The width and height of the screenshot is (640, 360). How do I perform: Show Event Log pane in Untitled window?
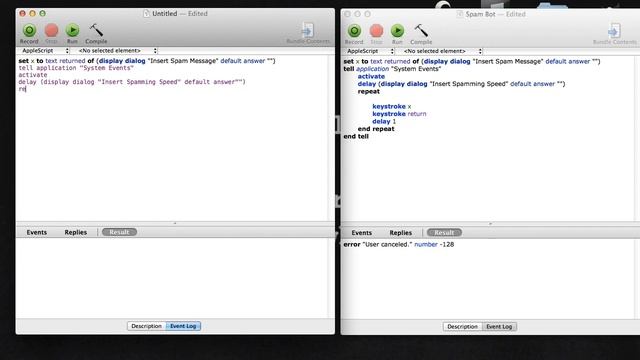(x=183, y=326)
